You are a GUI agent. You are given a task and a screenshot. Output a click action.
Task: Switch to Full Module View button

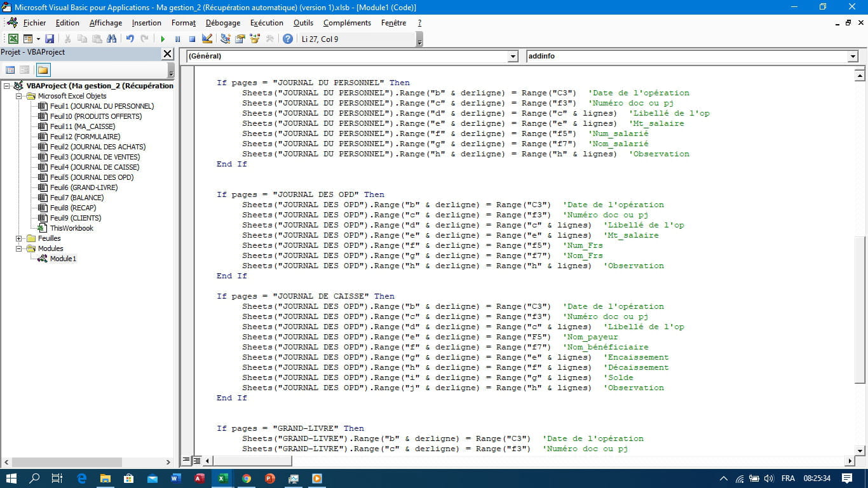click(x=196, y=460)
